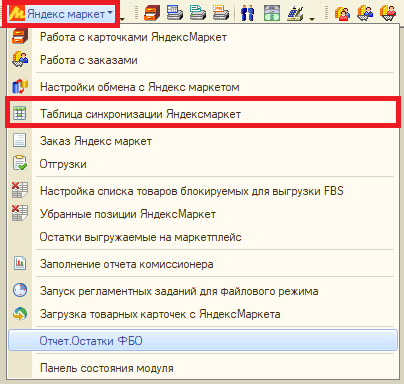Screen dimensions: 404x384
Task: Collapse the Яндекс маркет dropdown menu button
Action: pos(61,14)
